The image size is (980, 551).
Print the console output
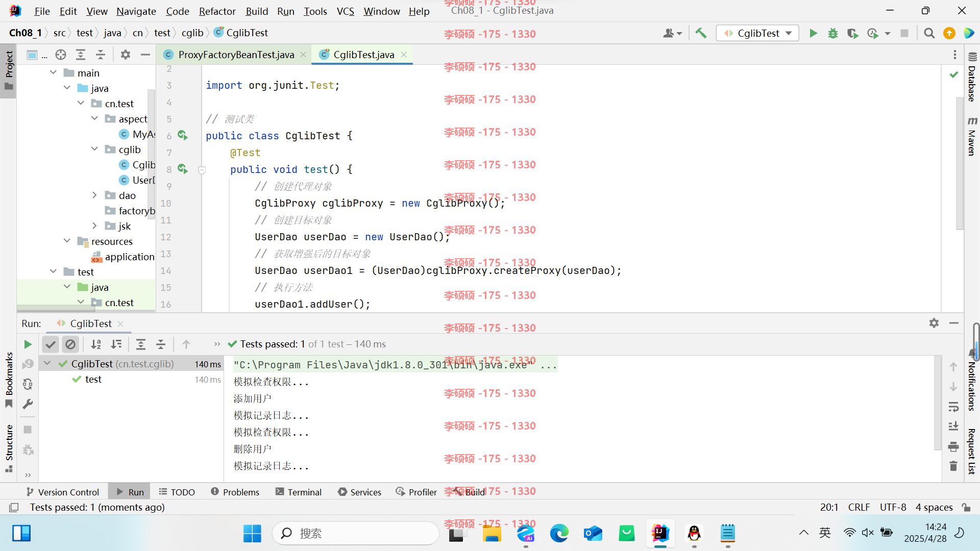(x=953, y=447)
